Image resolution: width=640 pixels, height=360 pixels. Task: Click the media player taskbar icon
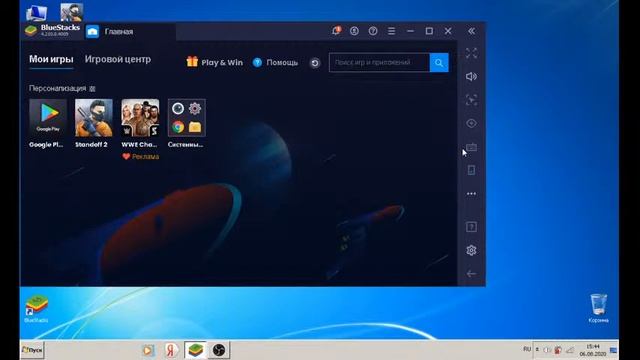coord(148,350)
